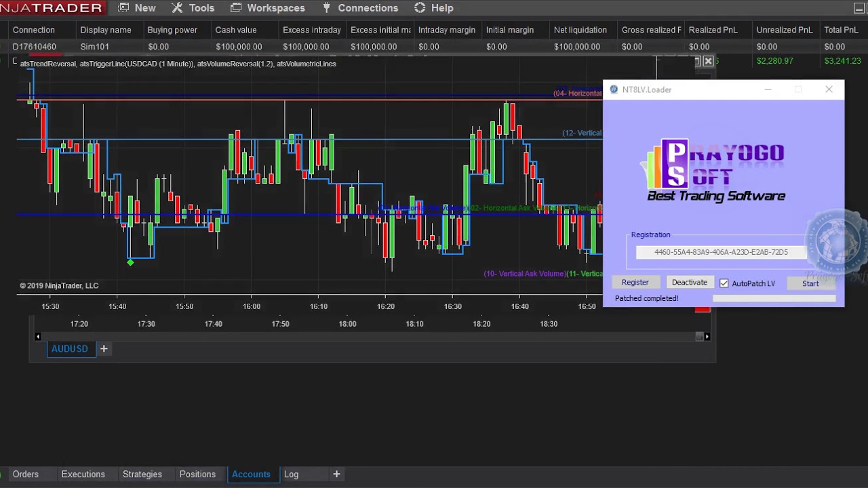
Task: Click the D17610460 connection cell
Action: pos(34,47)
